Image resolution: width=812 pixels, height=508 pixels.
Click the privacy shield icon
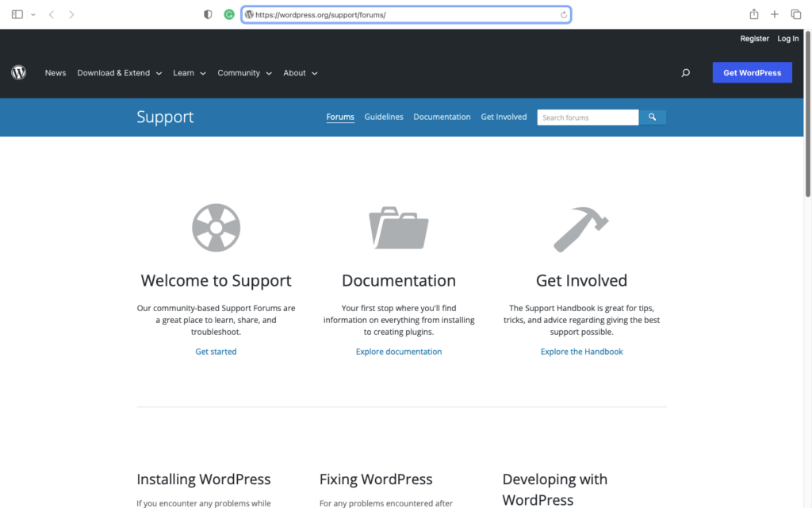(208, 14)
